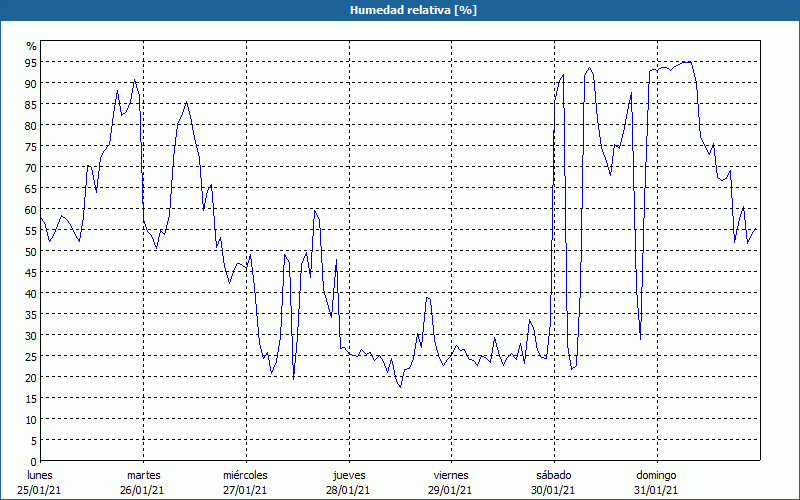This screenshot has height=500, width=800.
Task: Click the 0 value on the y-axis
Action: [x=34, y=462]
